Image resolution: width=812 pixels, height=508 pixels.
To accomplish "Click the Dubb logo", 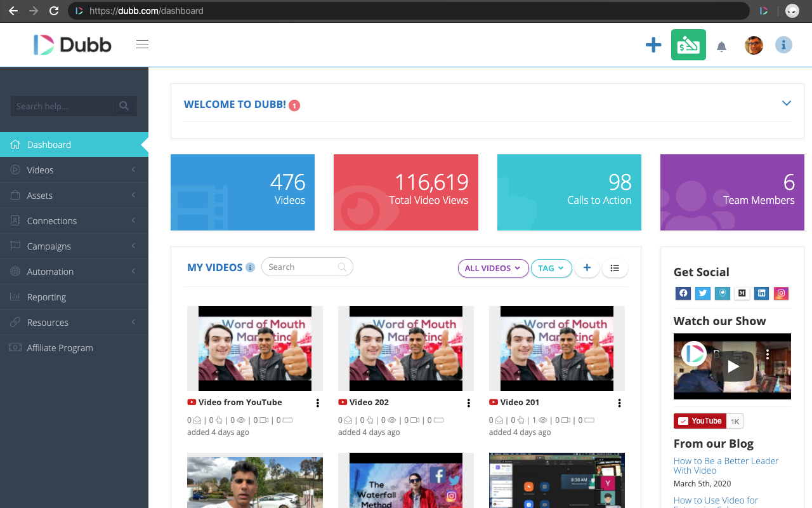I will [x=72, y=44].
